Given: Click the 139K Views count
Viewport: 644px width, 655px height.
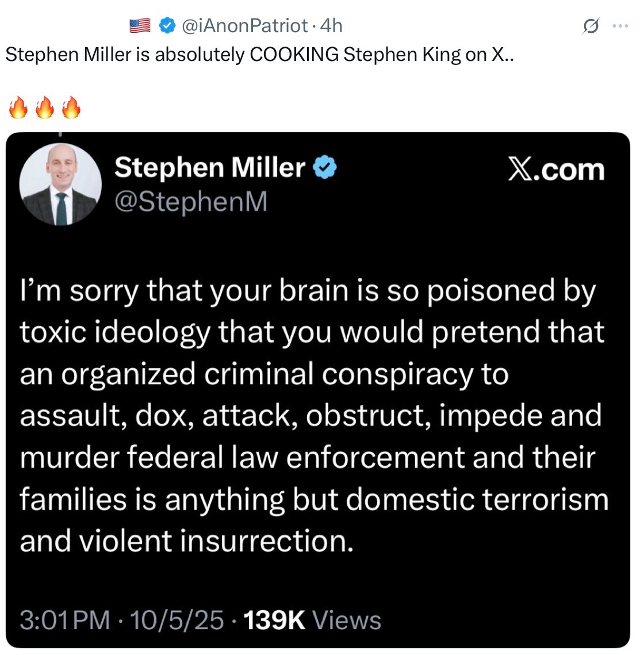Looking at the screenshot, I should 312,620.
